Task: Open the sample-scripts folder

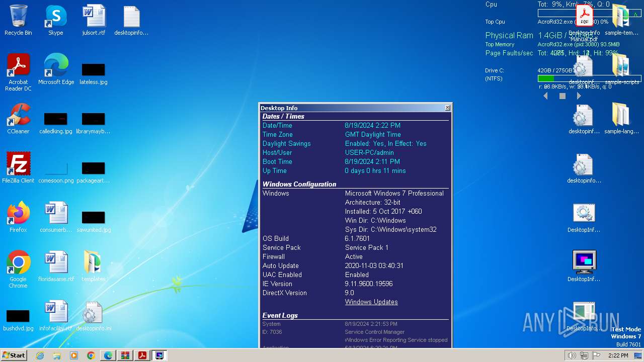Action: pyautogui.click(x=621, y=69)
